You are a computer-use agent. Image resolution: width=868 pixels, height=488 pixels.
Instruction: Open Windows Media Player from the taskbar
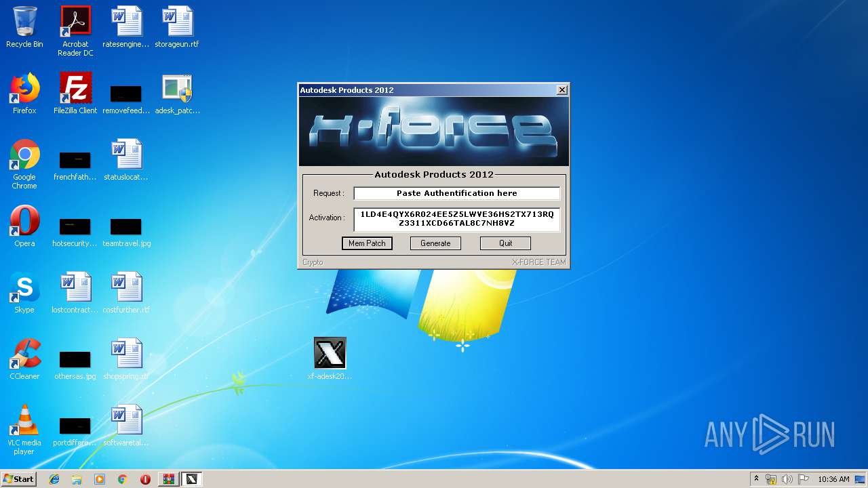tap(100, 479)
